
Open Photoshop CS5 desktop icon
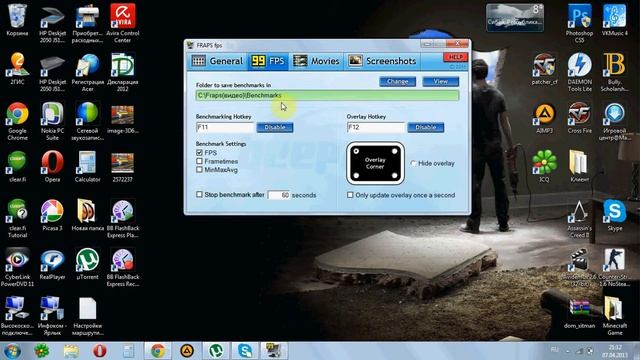[x=579, y=23]
